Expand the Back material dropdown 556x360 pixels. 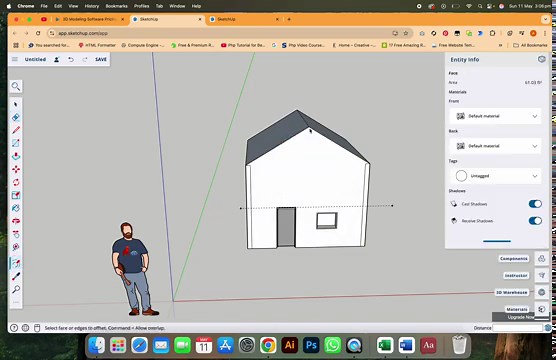[x=495, y=146]
